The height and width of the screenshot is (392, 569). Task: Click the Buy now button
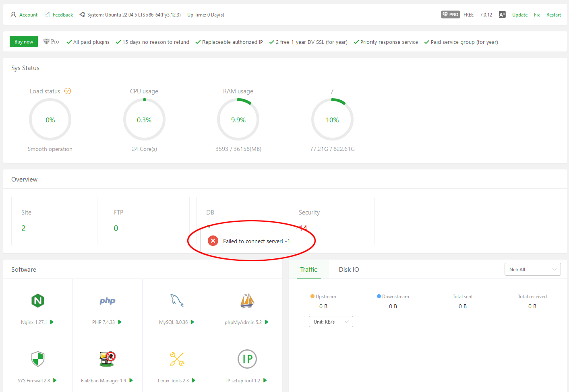click(24, 41)
